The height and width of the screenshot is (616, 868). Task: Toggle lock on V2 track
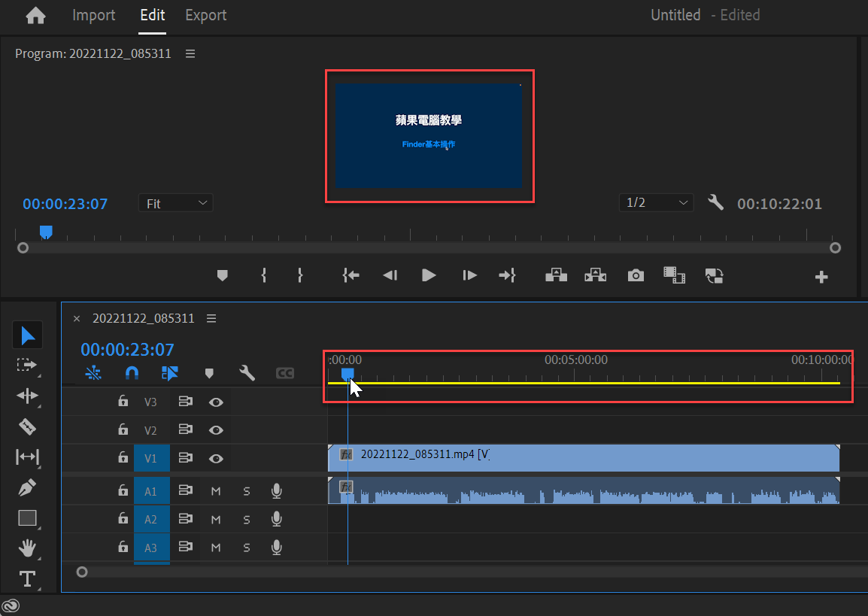(x=123, y=429)
